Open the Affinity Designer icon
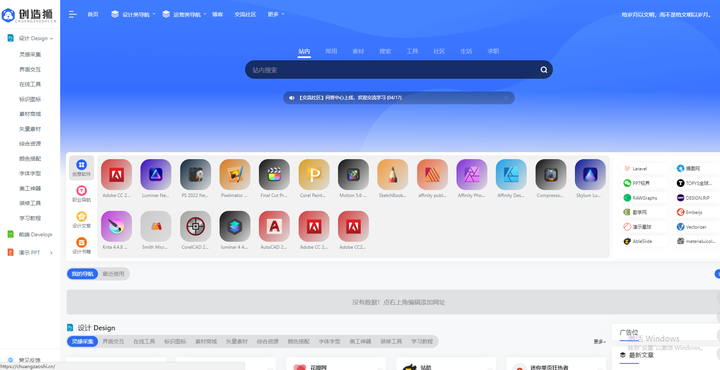The width and height of the screenshot is (720, 370). coord(511,174)
